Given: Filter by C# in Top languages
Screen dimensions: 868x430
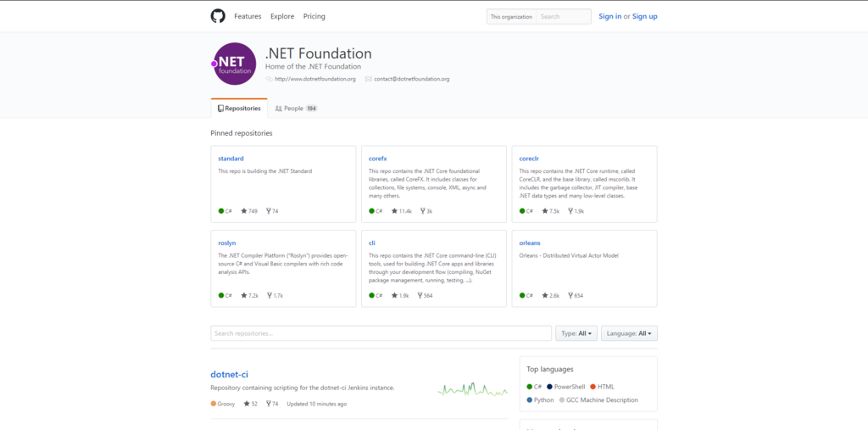Looking at the screenshot, I should 534,387.
